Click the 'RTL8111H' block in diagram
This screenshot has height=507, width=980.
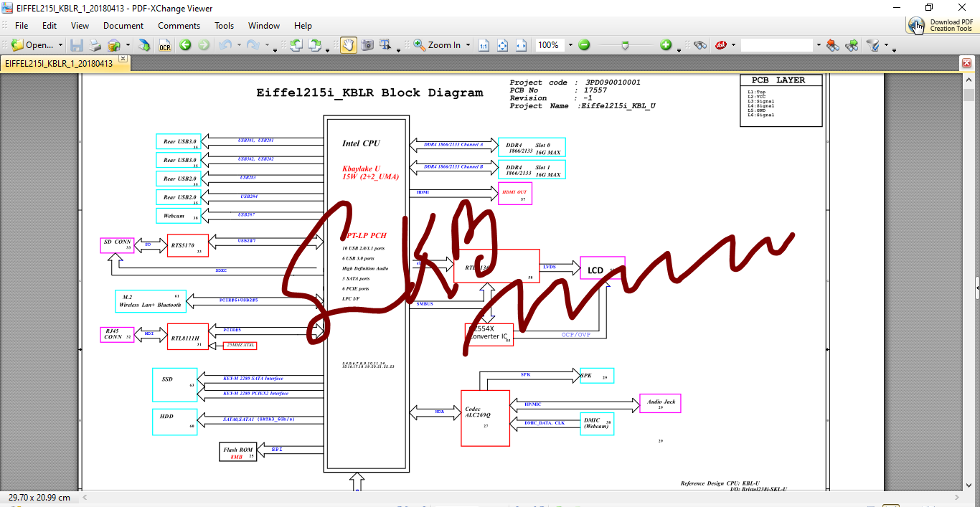(188, 337)
